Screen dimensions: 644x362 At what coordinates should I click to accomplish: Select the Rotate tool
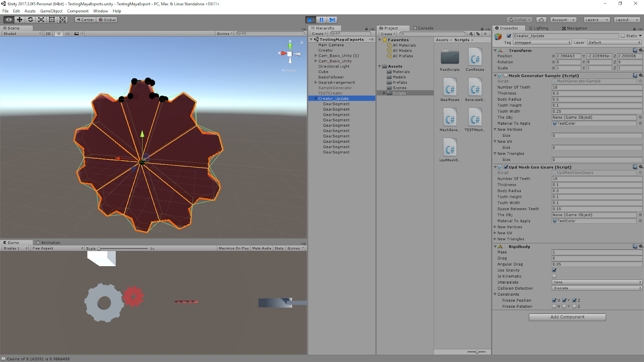[30, 20]
